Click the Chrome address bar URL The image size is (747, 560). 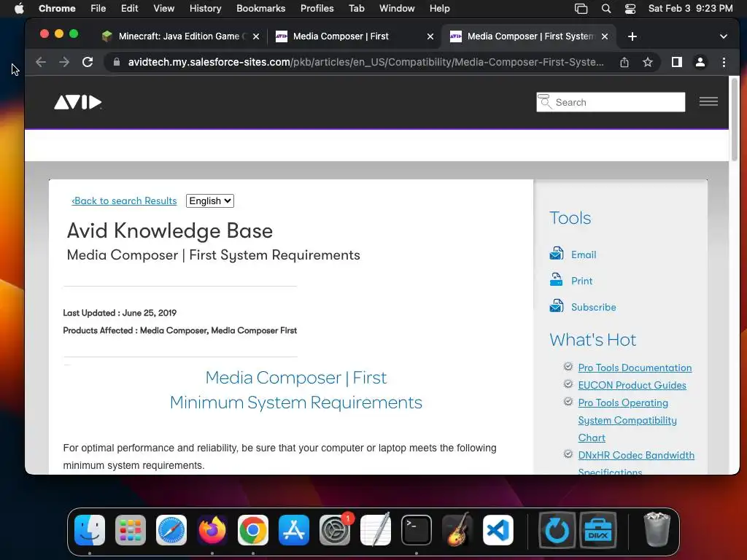click(365, 63)
